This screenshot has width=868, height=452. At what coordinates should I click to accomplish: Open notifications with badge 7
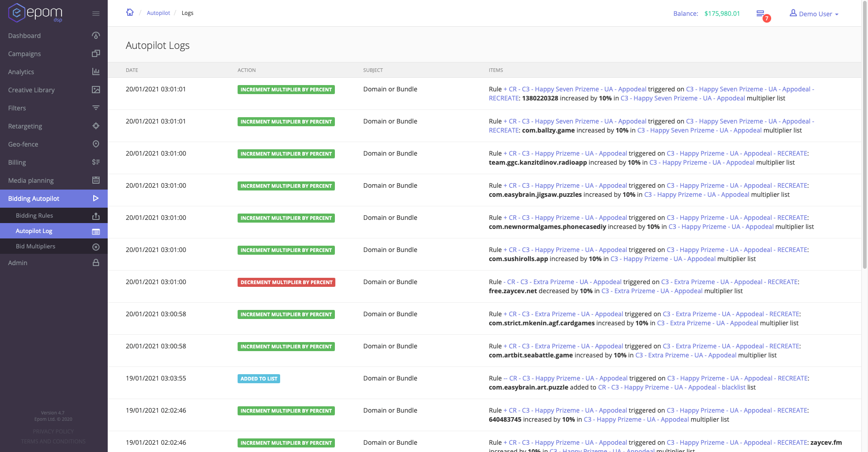click(763, 15)
